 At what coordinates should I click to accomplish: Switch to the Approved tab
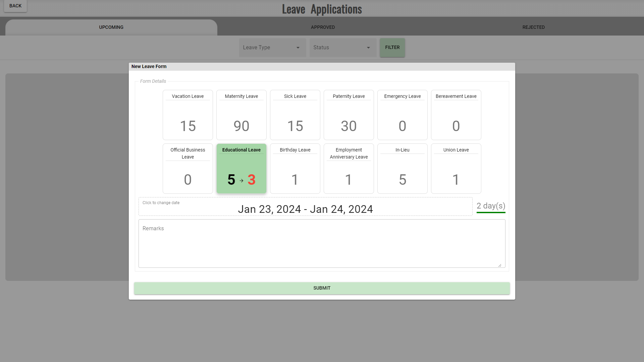pos(323,27)
